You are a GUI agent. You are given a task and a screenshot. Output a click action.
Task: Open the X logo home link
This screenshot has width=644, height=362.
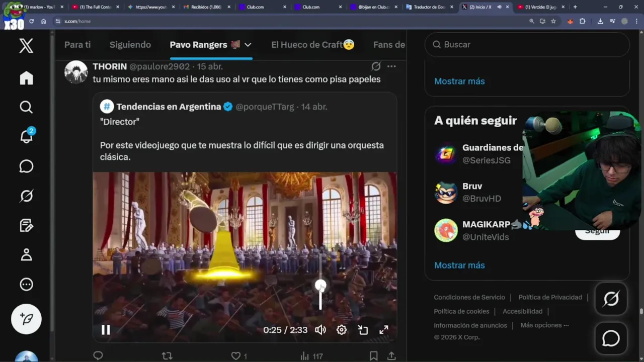tap(26, 46)
